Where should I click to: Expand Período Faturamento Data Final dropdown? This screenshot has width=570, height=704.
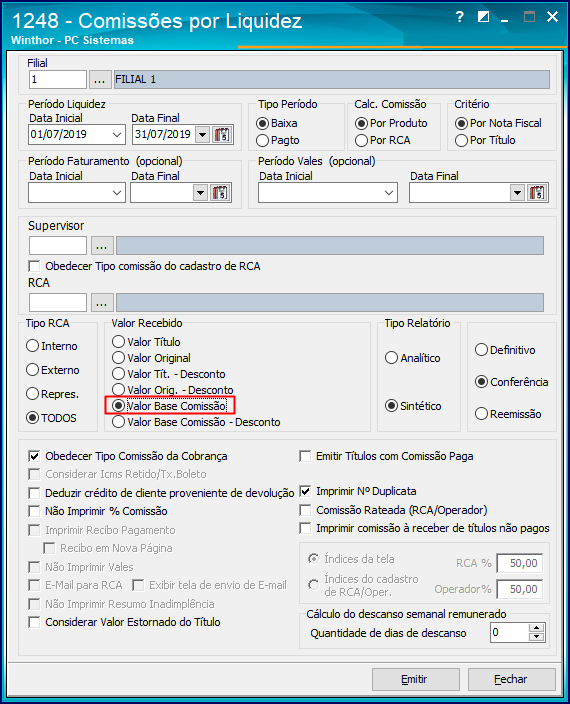[x=200, y=193]
